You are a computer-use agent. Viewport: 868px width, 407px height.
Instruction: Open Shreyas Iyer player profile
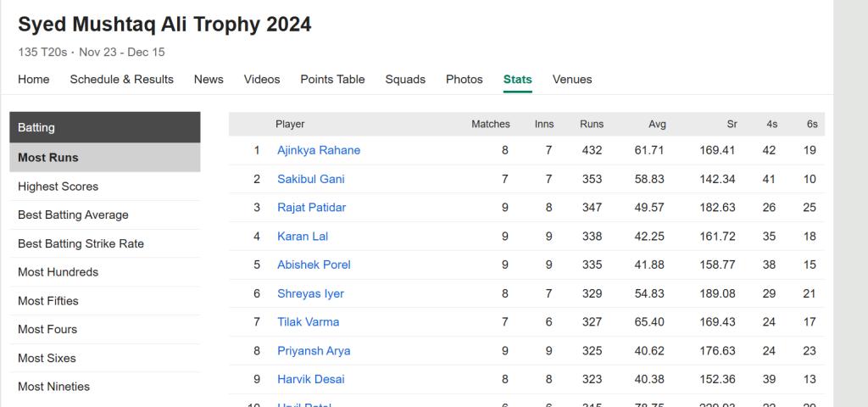click(x=310, y=293)
